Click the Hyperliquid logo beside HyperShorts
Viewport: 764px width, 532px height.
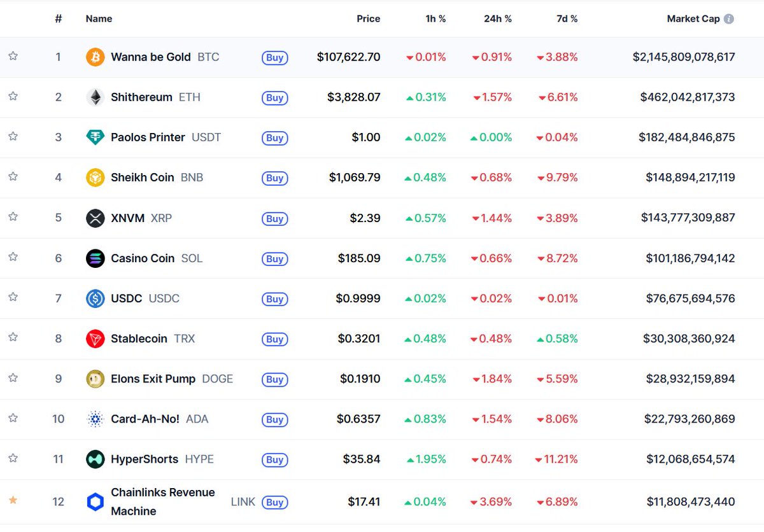click(95, 459)
